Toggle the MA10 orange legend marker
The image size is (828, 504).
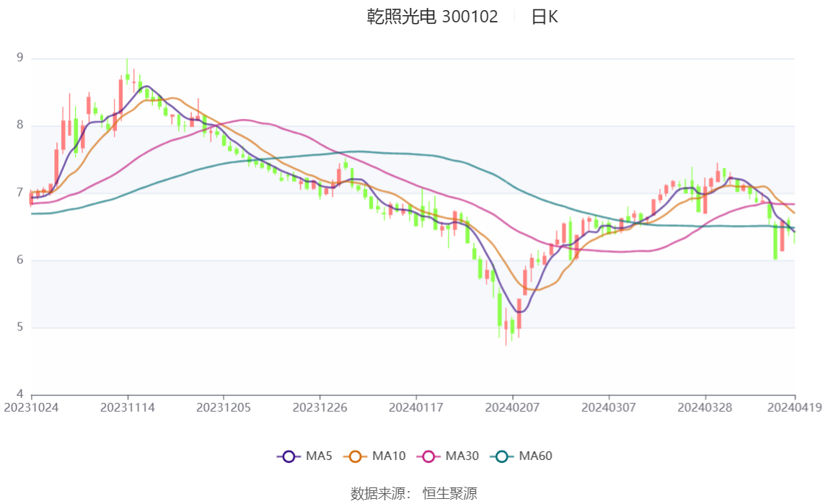(355, 456)
